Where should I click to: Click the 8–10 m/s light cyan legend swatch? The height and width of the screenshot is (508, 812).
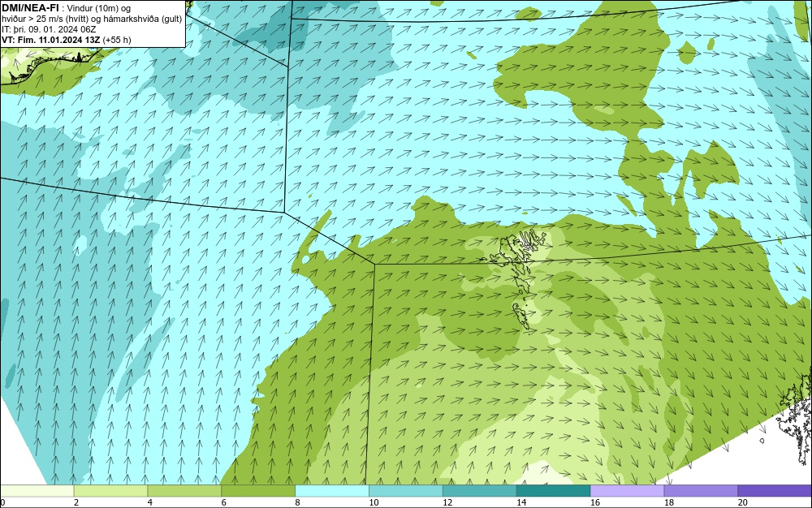tap(332, 490)
